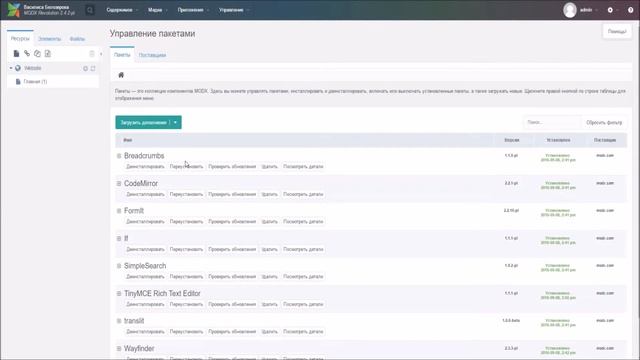Click the Wayfinder package name
This screenshot has width=640, height=360.
tap(139, 349)
